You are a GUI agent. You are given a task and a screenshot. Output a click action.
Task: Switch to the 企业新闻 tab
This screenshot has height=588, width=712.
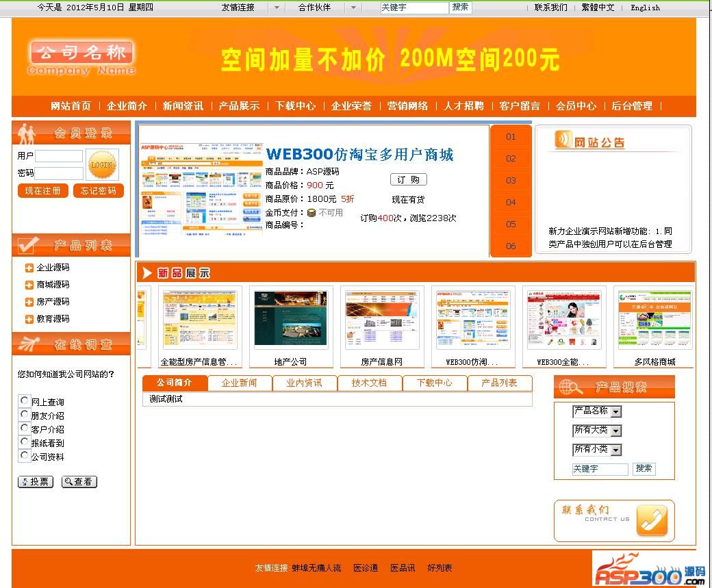[x=240, y=383]
